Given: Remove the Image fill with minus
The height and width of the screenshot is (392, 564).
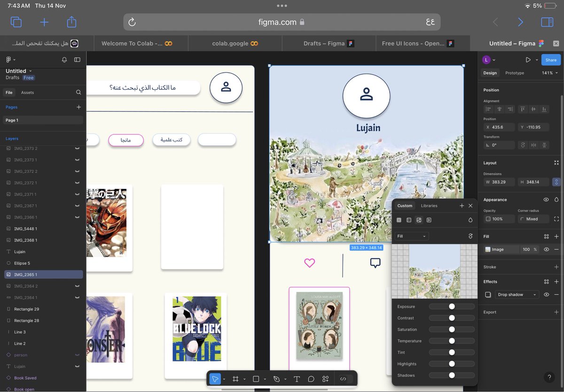Looking at the screenshot, I should point(556,250).
